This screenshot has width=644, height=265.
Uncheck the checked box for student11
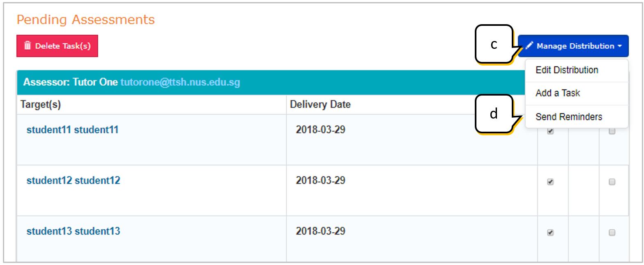pyautogui.click(x=551, y=131)
